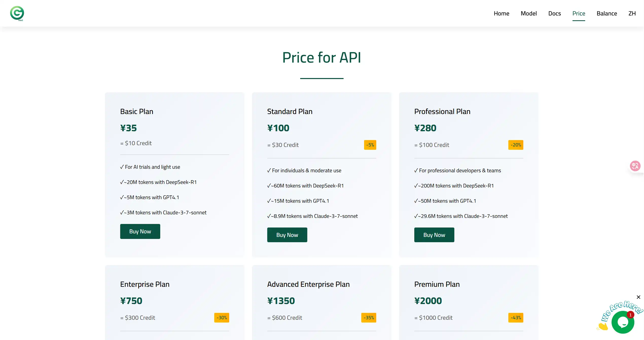The image size is (644, 340).
Task: Open the Docs page
Action: [554, 13]
